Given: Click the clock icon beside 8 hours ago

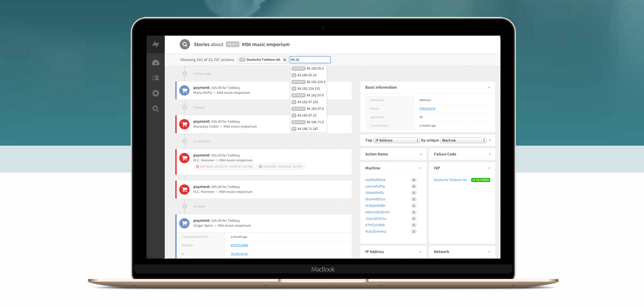Looking at the screenshot, I should 184,74.
